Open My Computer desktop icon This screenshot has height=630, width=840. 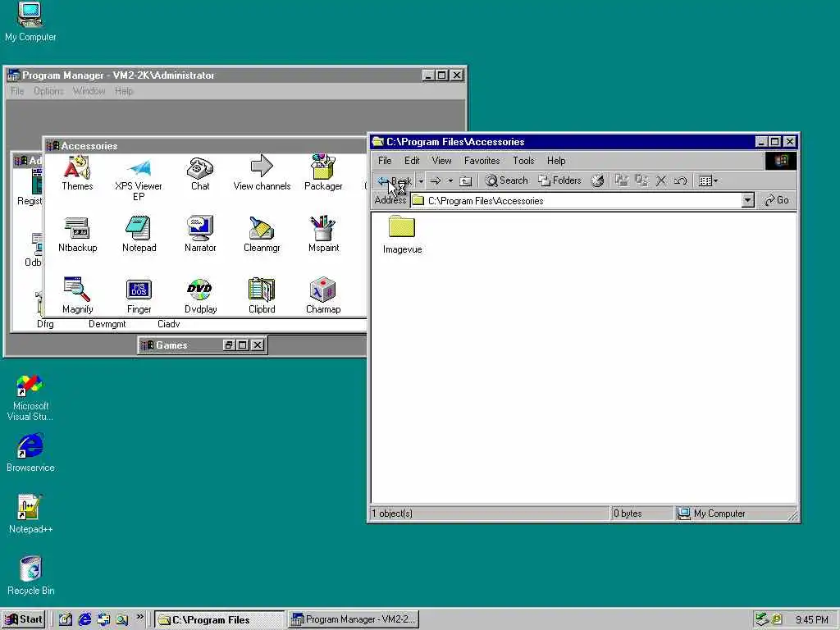coord(30,21)
